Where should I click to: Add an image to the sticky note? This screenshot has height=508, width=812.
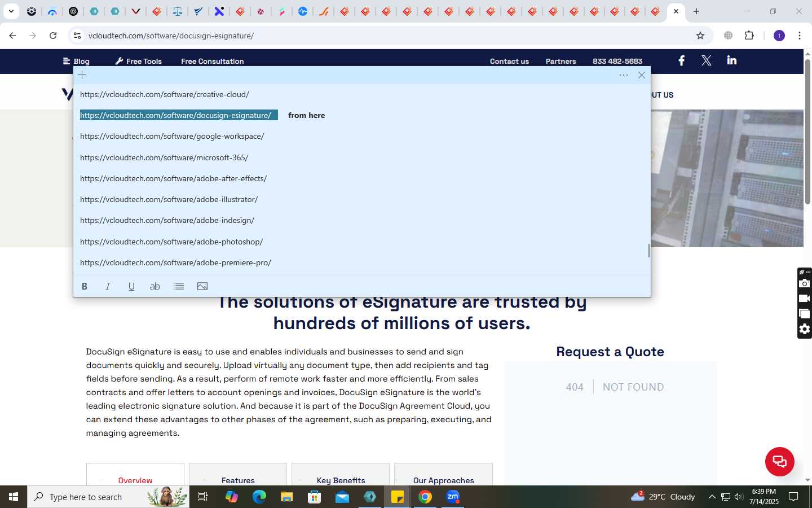coord(202,286)
